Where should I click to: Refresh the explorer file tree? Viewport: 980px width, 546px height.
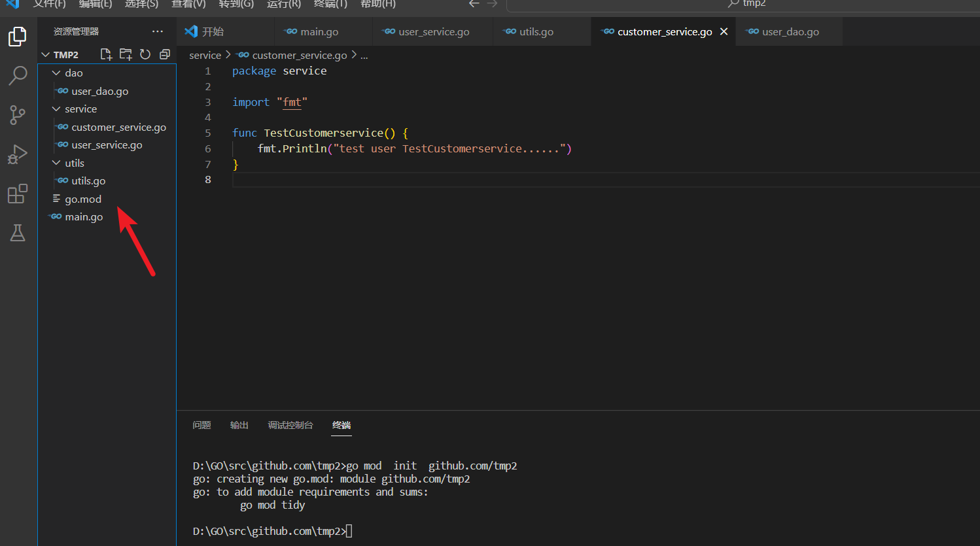pos(145,54)
